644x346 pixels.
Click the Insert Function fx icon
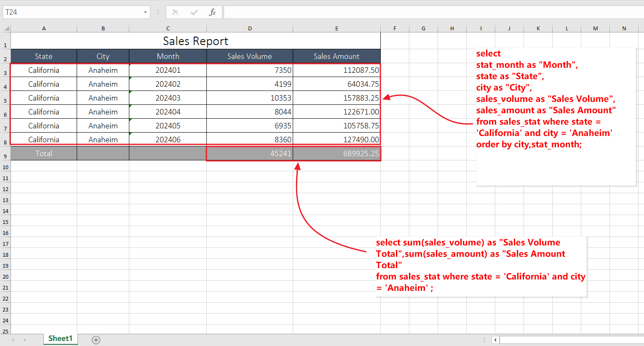coord(212,12)
